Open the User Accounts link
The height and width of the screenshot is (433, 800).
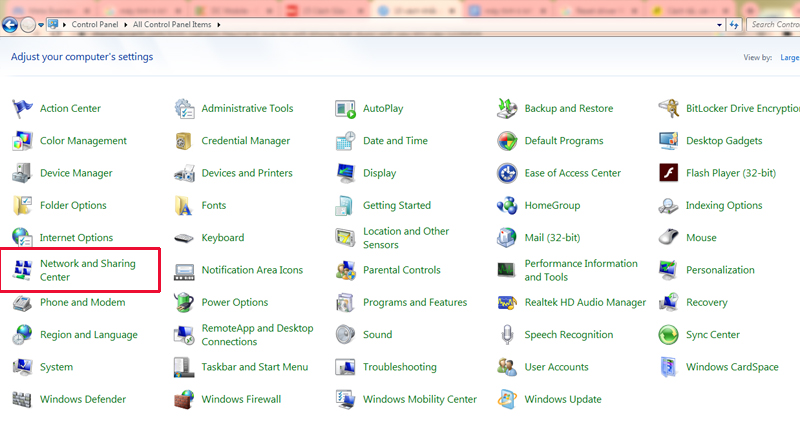click(556, 367)
